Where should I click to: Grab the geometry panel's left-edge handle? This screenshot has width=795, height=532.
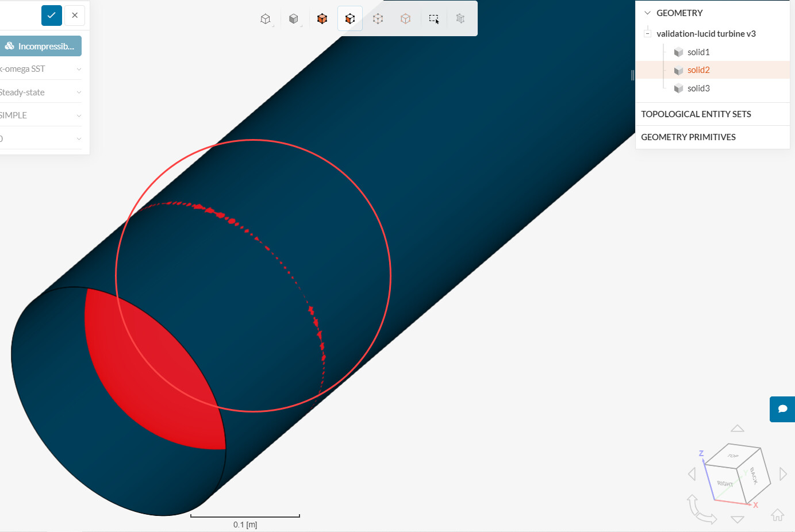pyautogui.click(x=632, y=75)
